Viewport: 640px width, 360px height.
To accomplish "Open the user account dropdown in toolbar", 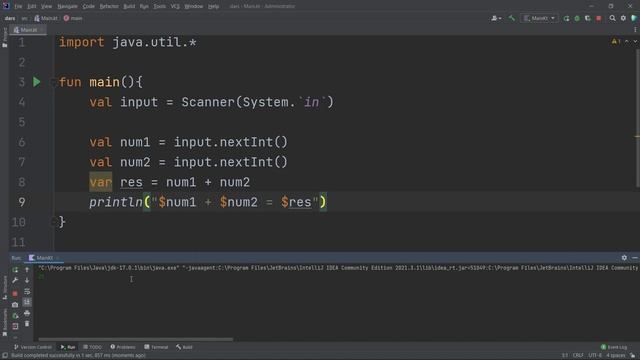I will coord(496,18).
